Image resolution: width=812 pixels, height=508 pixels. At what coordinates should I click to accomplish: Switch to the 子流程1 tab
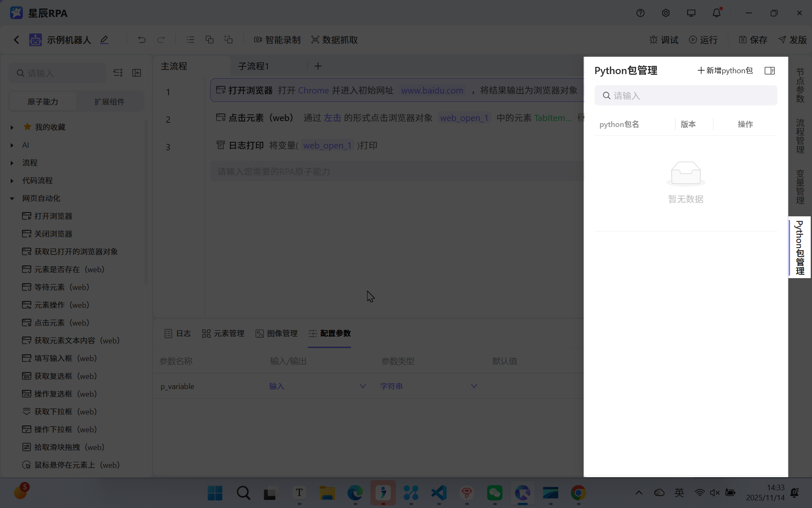pyautogui.click(x=254, y=66)
